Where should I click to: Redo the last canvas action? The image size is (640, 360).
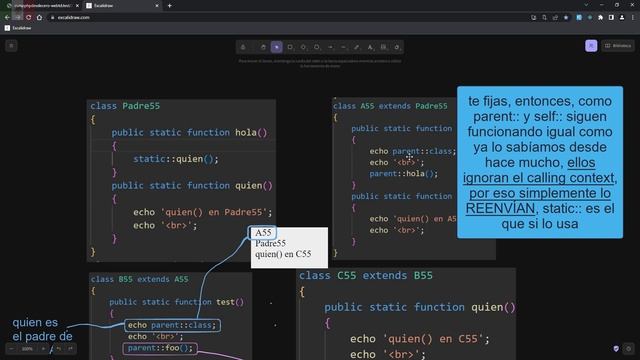(x=70, y=349)
